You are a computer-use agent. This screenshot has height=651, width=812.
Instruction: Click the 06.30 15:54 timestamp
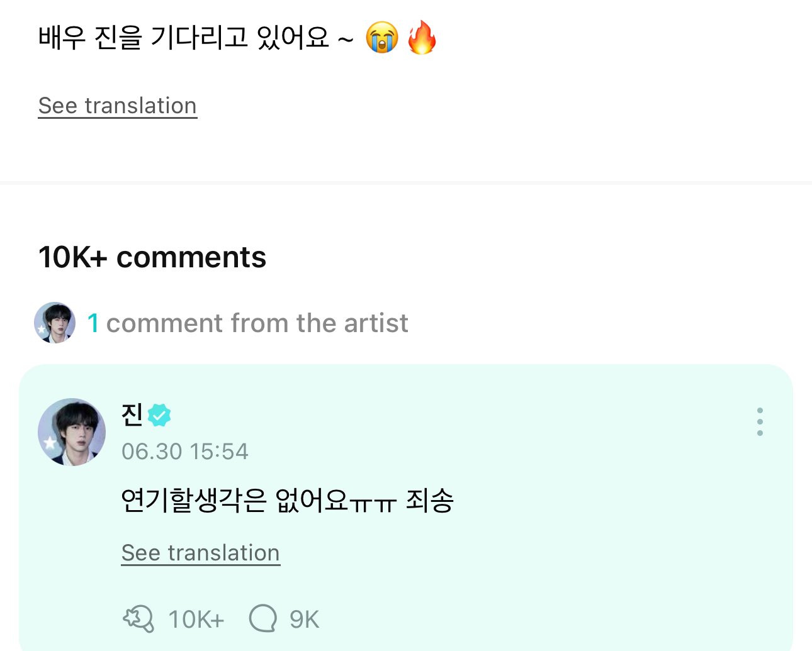185,452
